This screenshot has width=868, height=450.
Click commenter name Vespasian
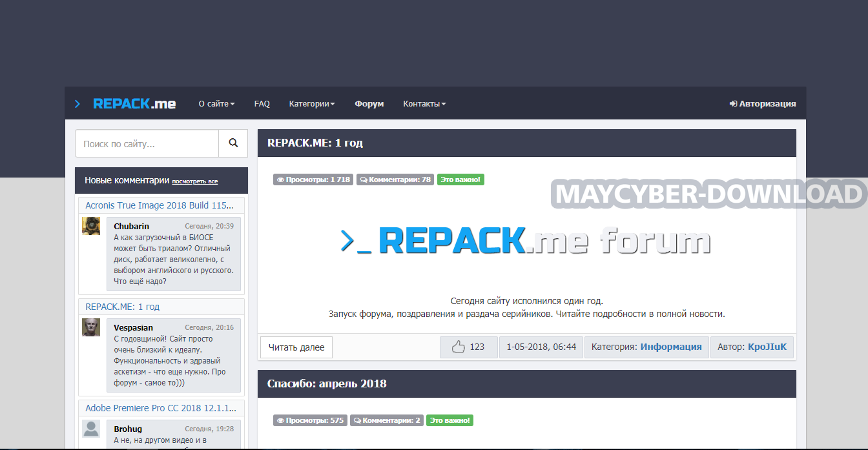(133, 327)
